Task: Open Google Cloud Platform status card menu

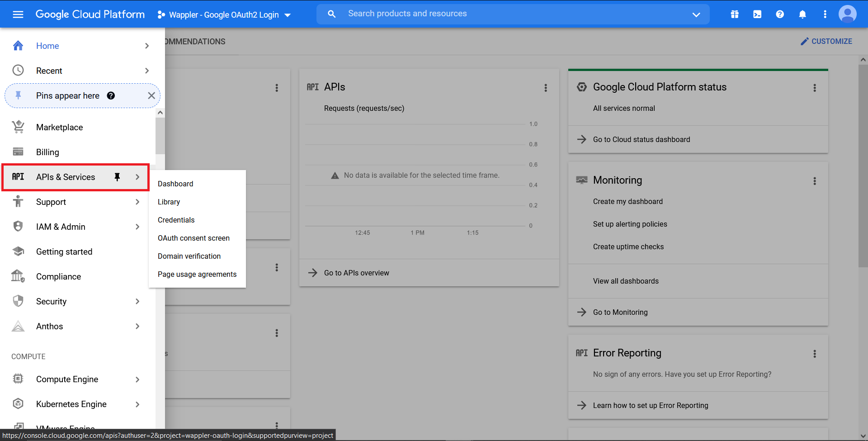Action: point(815,88)
